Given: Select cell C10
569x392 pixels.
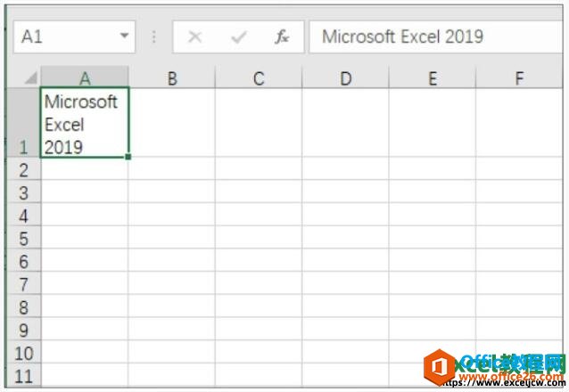Looking at the screenshot, I should coord(259,351).
